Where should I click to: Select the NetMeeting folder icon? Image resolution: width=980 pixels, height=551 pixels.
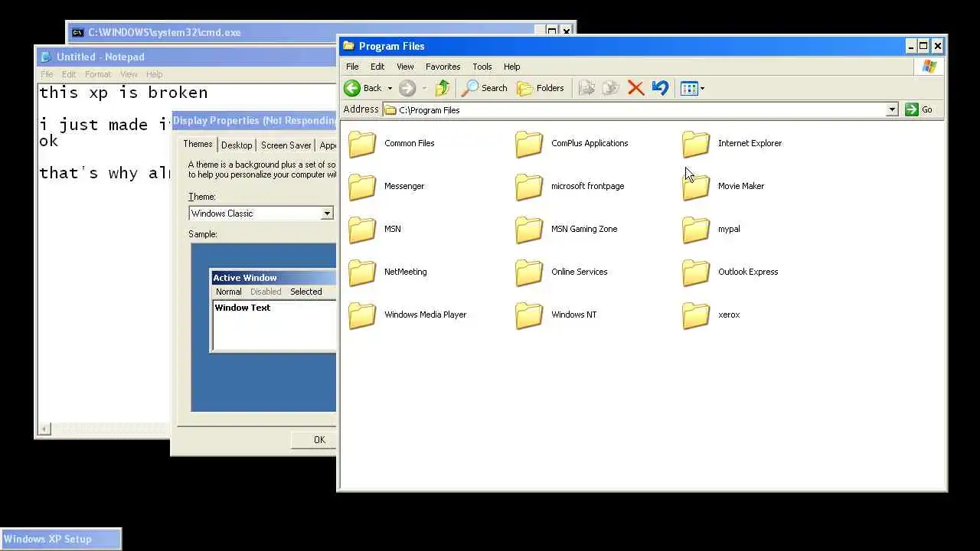pyautogui.click(x=362, y=272)
